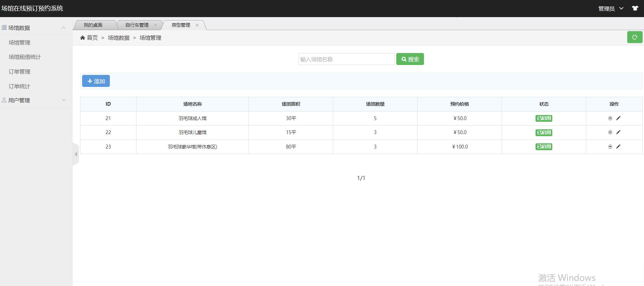The width and height of the screenshot is (644, 286).
Task: Click the blue 添加 button
Action: coord(96,81)
